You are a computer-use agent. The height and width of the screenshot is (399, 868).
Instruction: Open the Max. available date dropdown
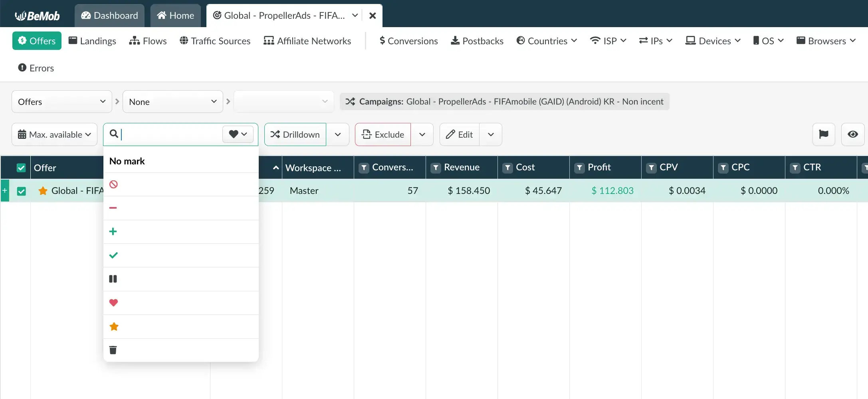click(x=54, y=134)
